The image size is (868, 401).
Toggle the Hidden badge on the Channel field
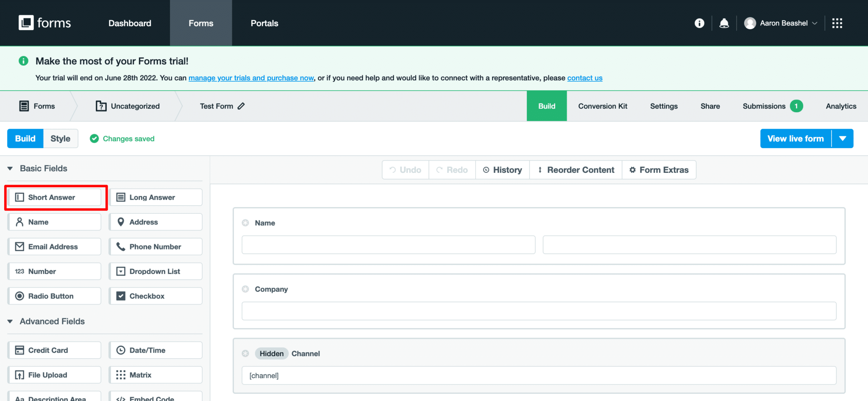[x=271, y=353]
